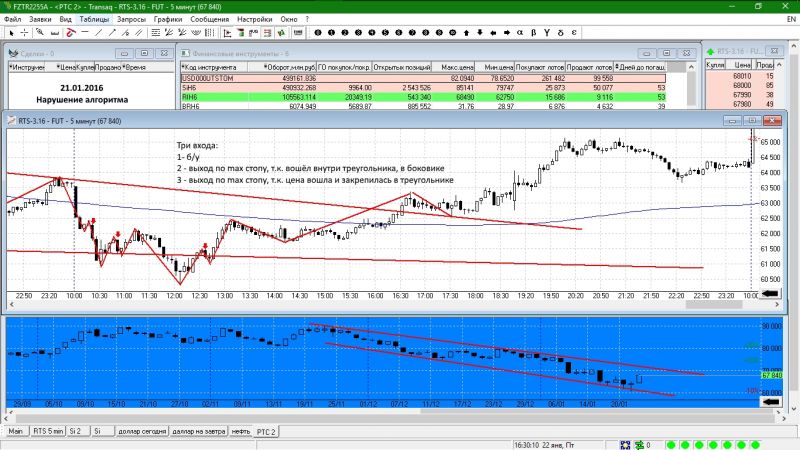The height and width of the screenshot is (450, 800).
Task: Click the black arrow on RTS chart time axis
Action: click(x=770, y=293)
